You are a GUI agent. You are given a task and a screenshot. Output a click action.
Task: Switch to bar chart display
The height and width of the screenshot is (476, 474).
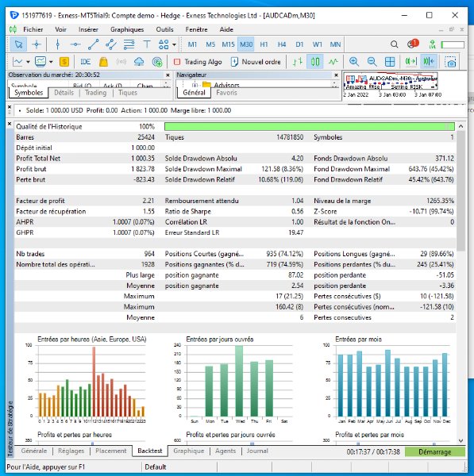pos(297,62)
